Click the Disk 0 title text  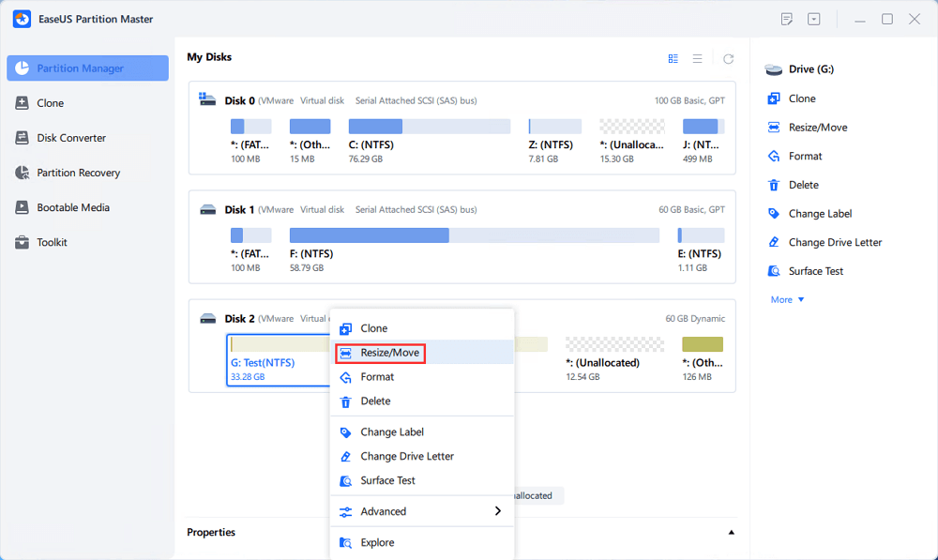[x=240, y=100]
